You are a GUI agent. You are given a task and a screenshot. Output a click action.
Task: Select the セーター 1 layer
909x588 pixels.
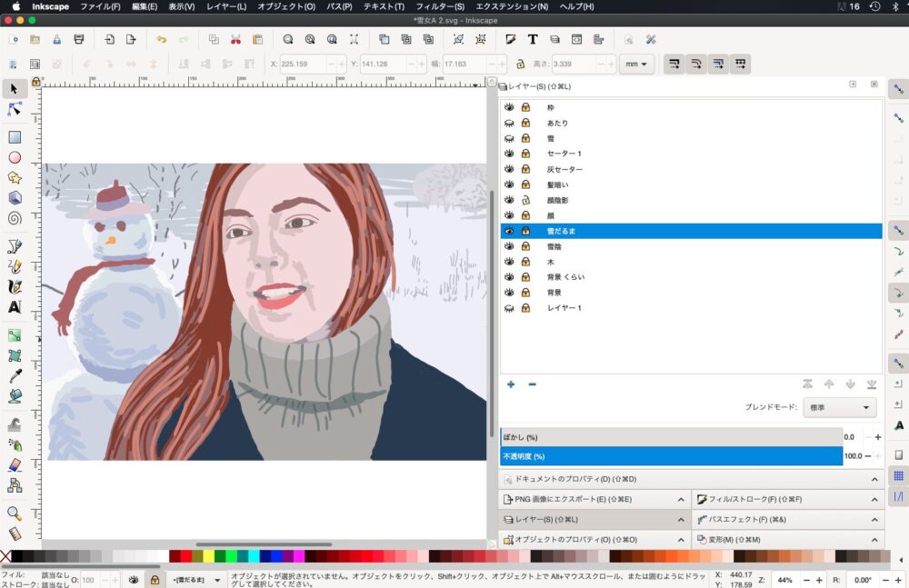[564, 154]
